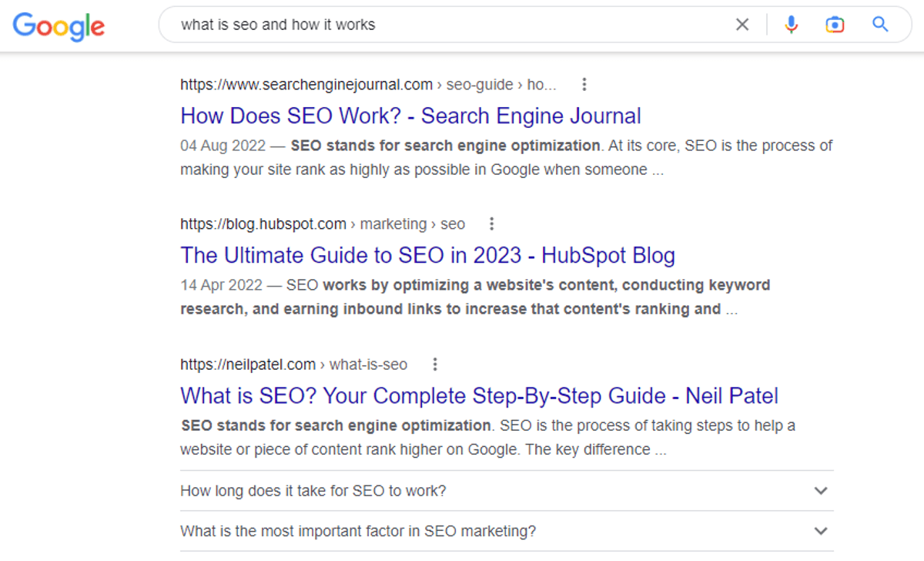Viewport: 924px width, 561px height.
Task: Click chevron next to SEO to work question
Action: (821, 491)
